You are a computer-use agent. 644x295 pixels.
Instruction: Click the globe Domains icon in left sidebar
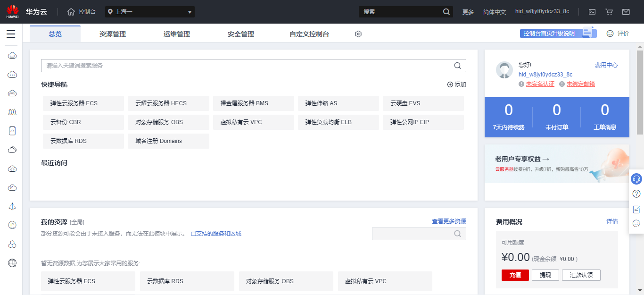(x=11, y=263)
